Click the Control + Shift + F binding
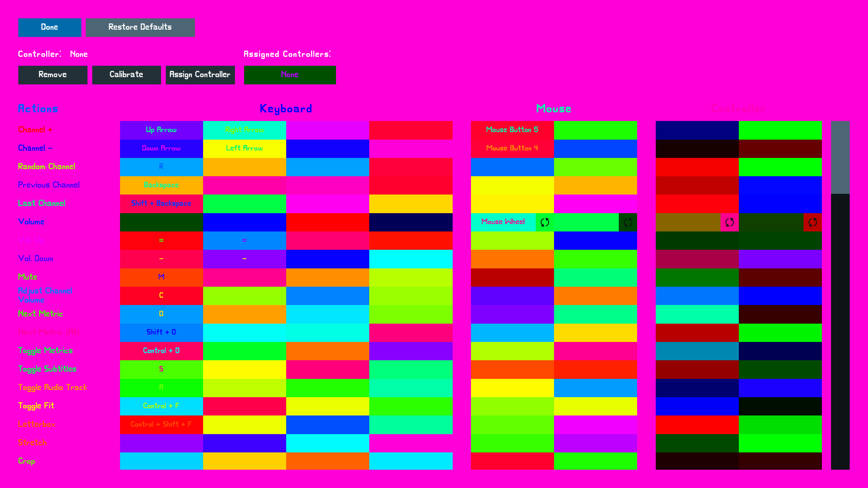Viewport: 868px width, 488px height. tap(161, 425)
